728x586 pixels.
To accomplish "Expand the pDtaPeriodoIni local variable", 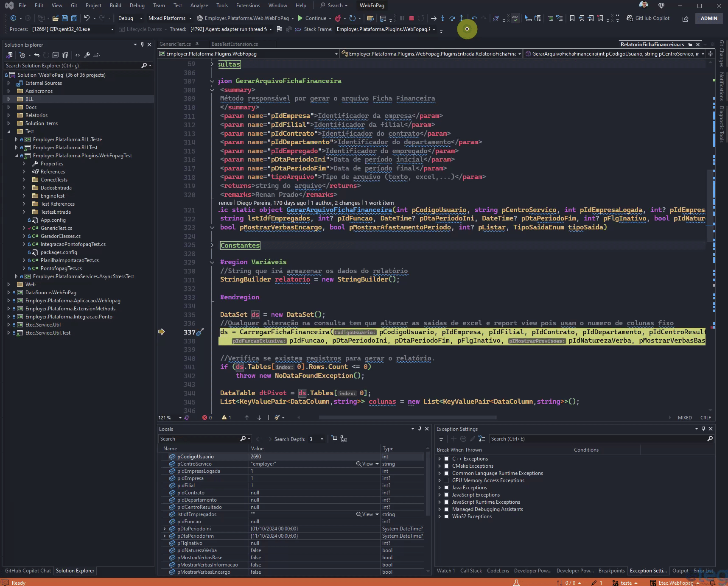I will 165,529.
